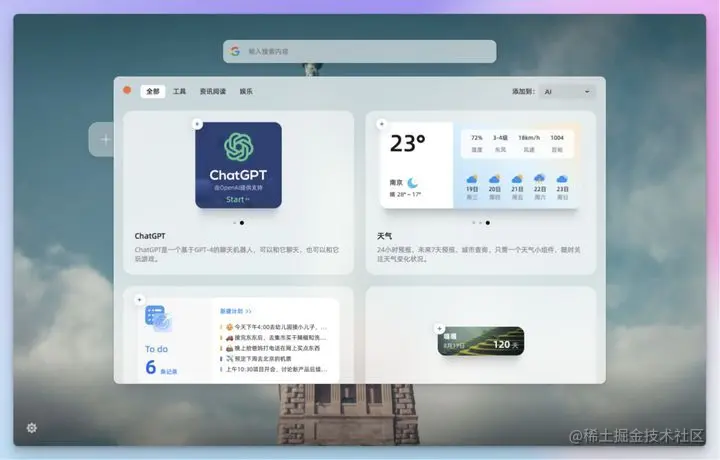Add the weather widget with its plus icon
This screenshot has height=460, width=720.
coord(382,124)
